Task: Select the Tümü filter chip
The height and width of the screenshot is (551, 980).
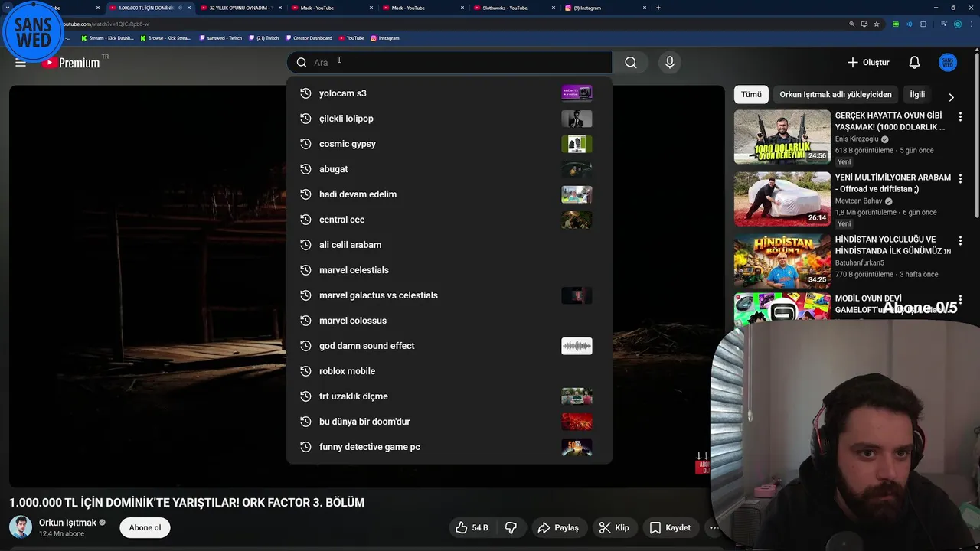Action: coord(751,94)
